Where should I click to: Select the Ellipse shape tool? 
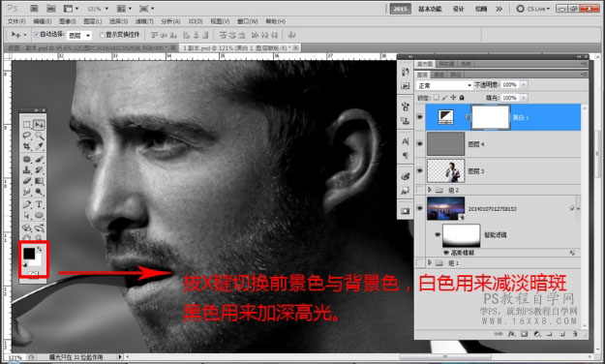point(39,215)
